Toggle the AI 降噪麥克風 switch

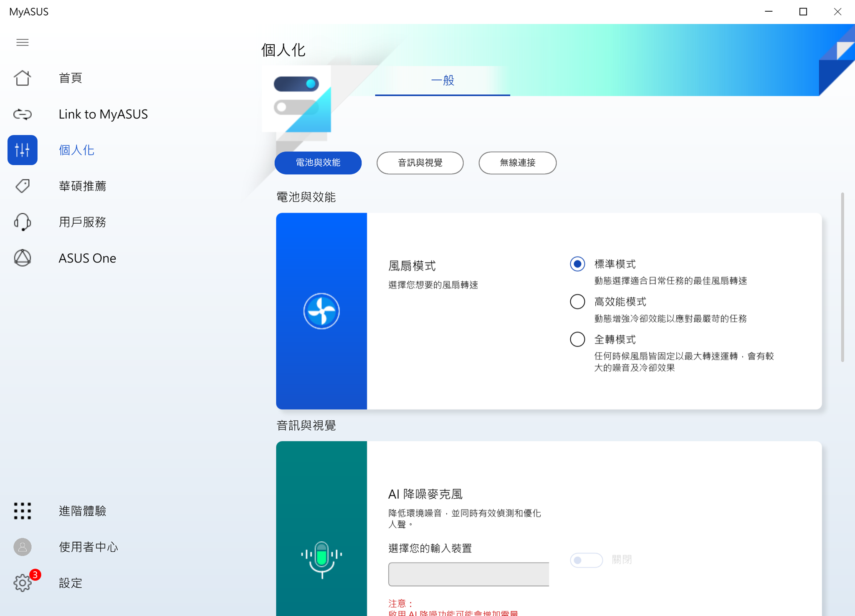[586, 560]
